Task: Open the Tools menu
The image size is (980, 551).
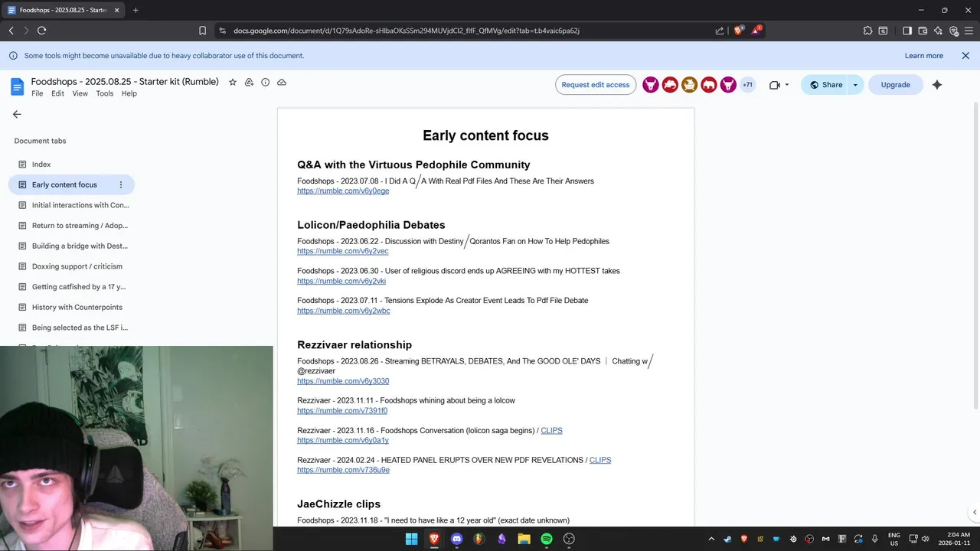Action: click(x=105, y=93)
